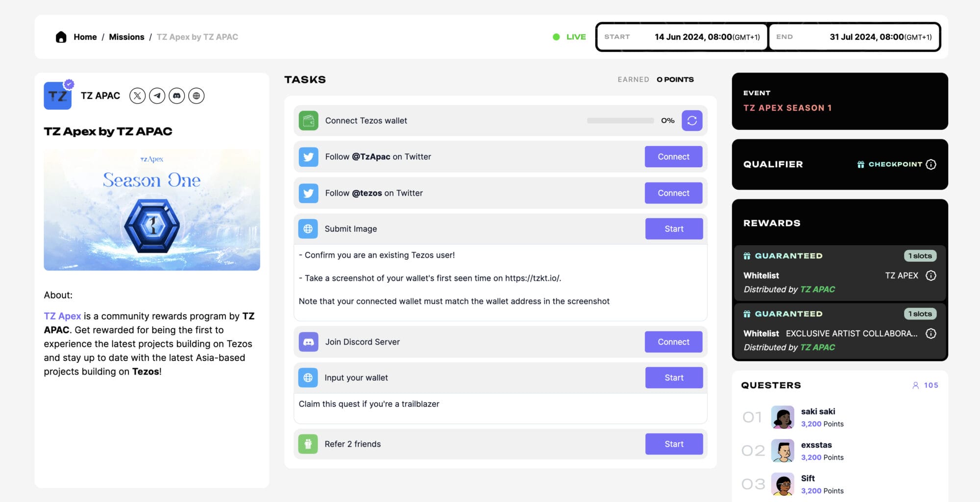Connect to Join Discord Server

[673, 342]
